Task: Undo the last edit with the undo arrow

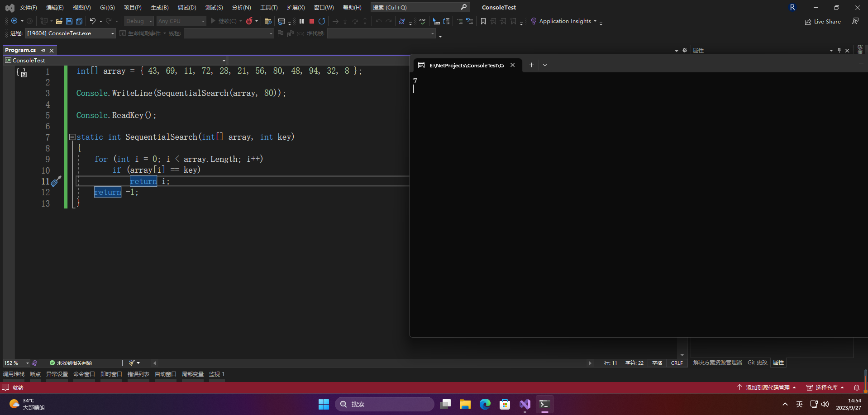Action: tap(93, 21)
